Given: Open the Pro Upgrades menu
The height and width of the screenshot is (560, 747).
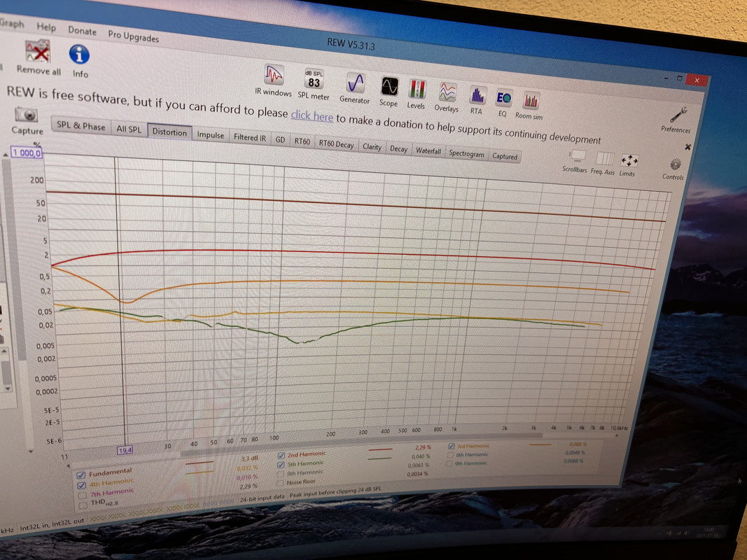Looking at the screenshot, I should pyautogui.click(x=134, y=36).
